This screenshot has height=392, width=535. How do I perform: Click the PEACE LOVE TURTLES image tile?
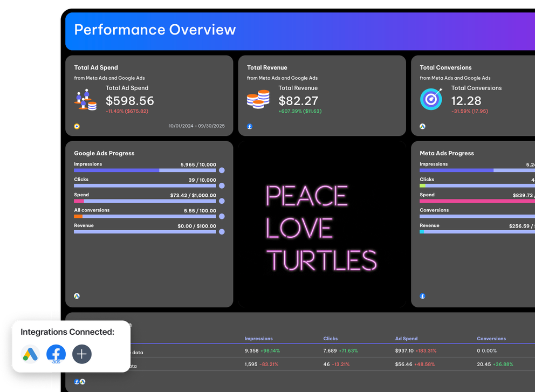322,224
